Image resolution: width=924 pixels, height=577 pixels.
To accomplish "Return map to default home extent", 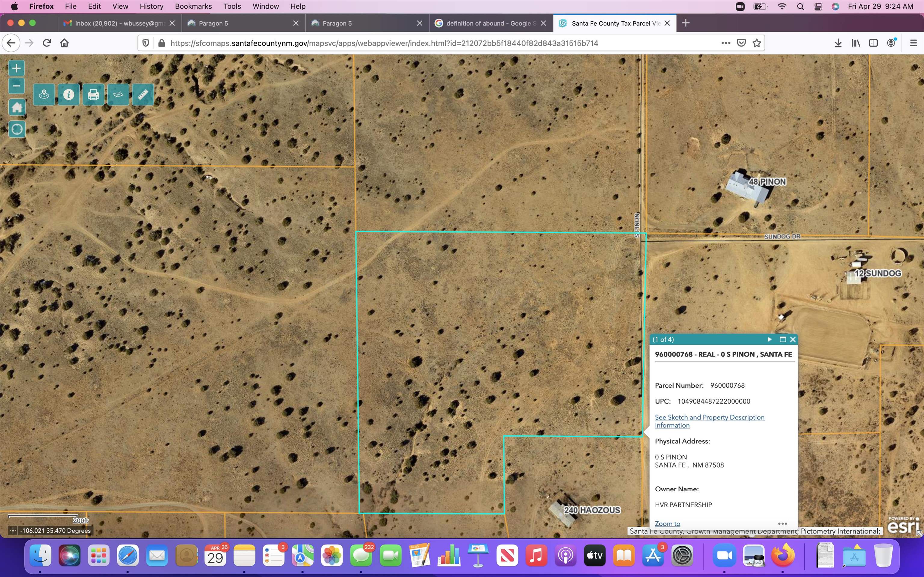I will point(17,107).
